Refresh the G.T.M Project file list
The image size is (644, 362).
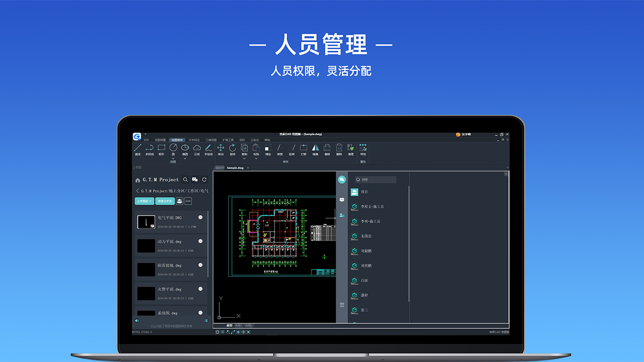click(204, 179)
